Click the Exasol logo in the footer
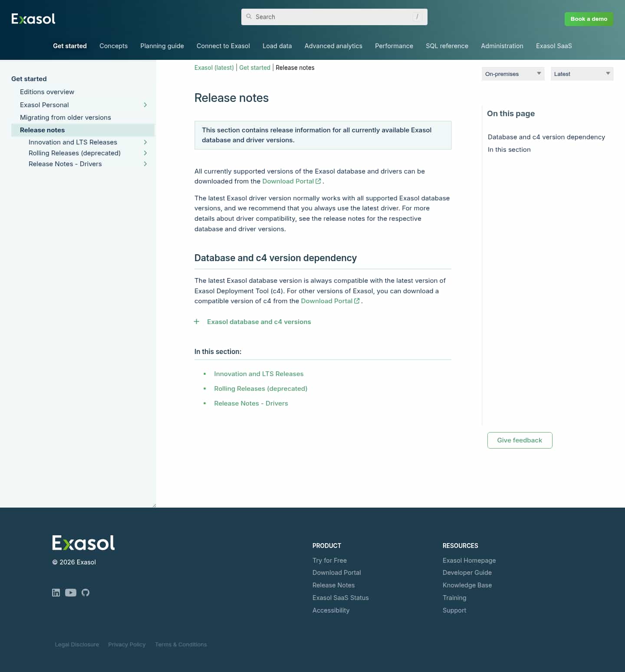The height and width of the screenshot is (672, 625). [x=83, y=542]
